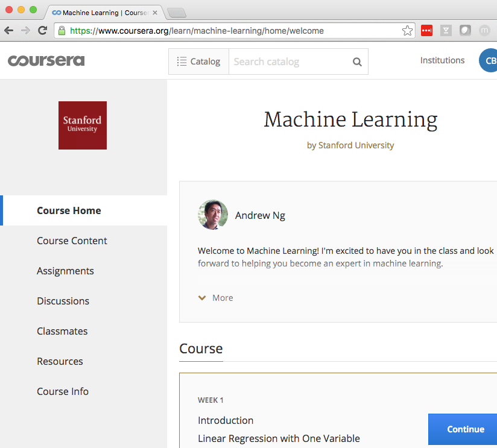Click the Continue button for Week 1
The width and height of the screenshot is (497, 448).
click(463, 429)
